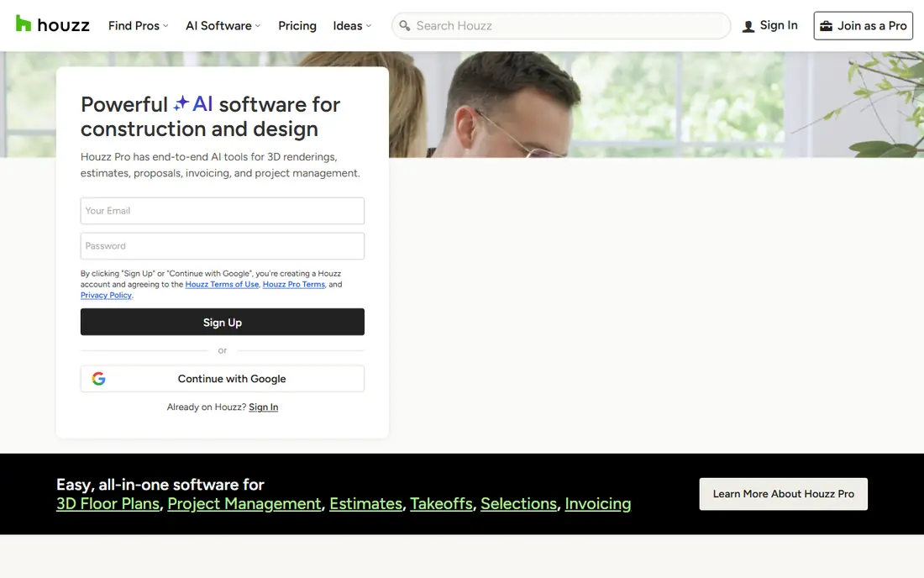Expand the AI Software dropdown chevron
The image size is (924, 578).
coord(258,26)
